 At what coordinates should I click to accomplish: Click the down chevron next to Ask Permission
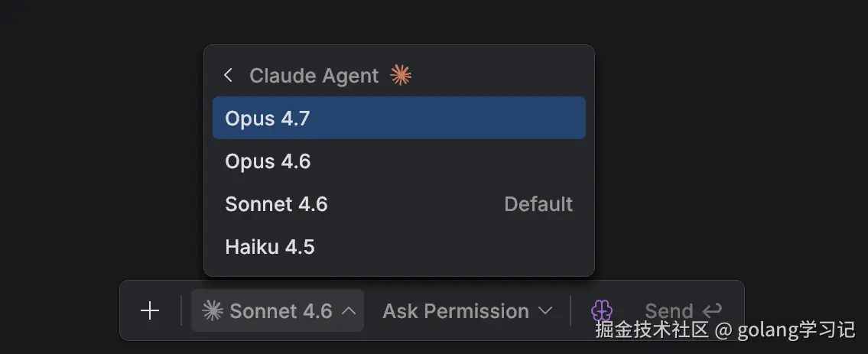[x=545, y=311]
